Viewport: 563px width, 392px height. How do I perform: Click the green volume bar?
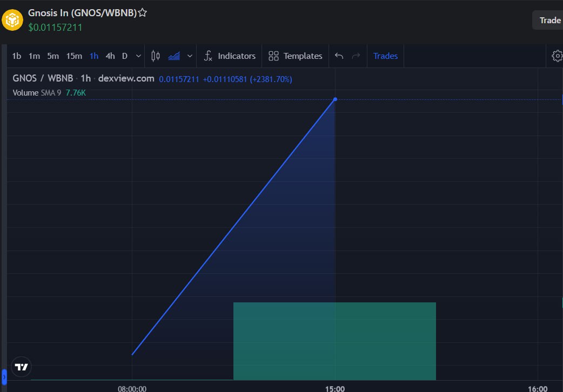[x=334, y=341]
